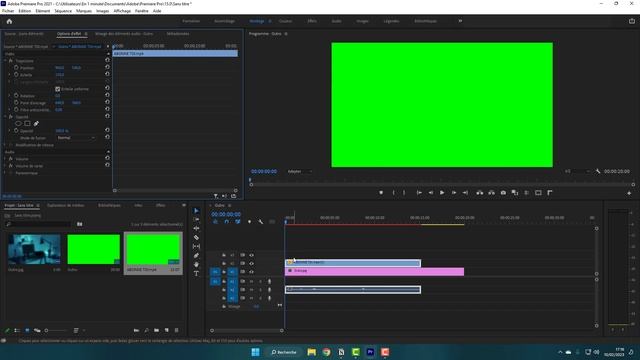Click the Lift button

coord(480,193)
